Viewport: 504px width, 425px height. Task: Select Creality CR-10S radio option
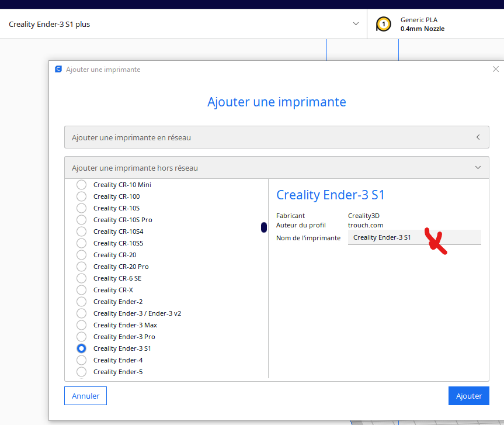pos(81,208)
